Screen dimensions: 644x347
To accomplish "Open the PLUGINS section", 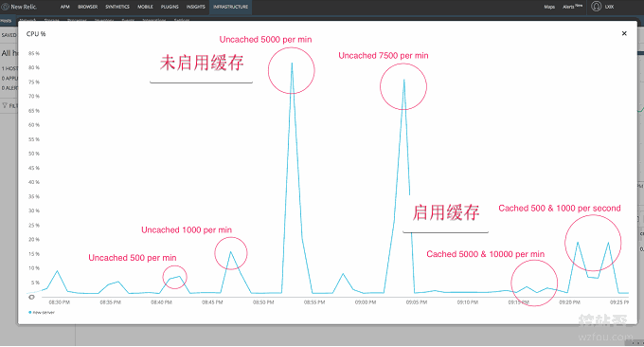I will pyautogui.click(x=170, y=7).
